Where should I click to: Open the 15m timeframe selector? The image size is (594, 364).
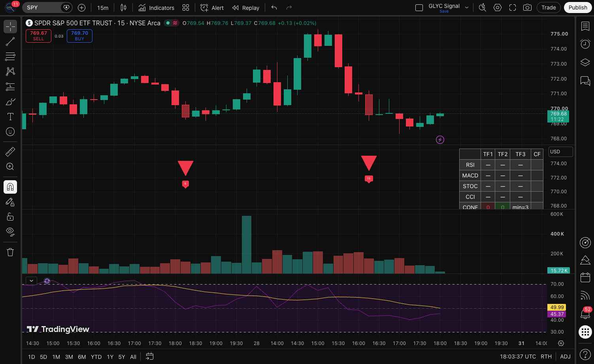[103, 8]
